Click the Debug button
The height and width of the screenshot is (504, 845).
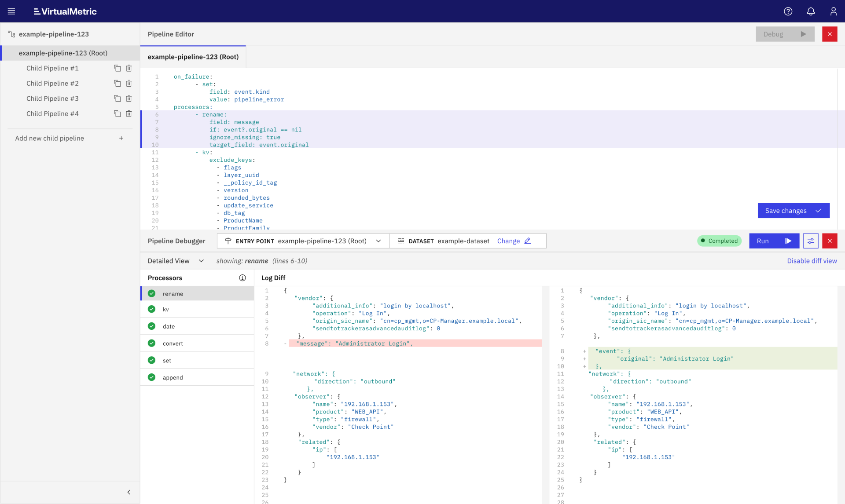(x=785, y=34)
